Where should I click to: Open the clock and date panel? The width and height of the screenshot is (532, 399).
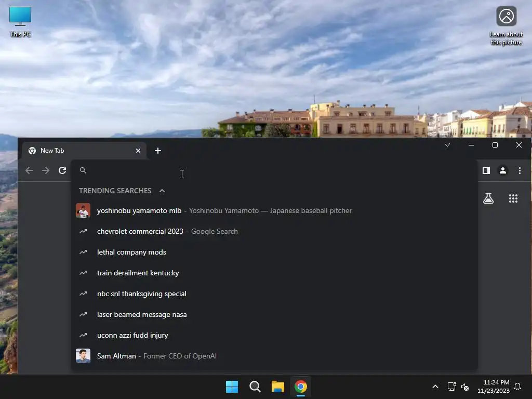[x=494, y=387]
